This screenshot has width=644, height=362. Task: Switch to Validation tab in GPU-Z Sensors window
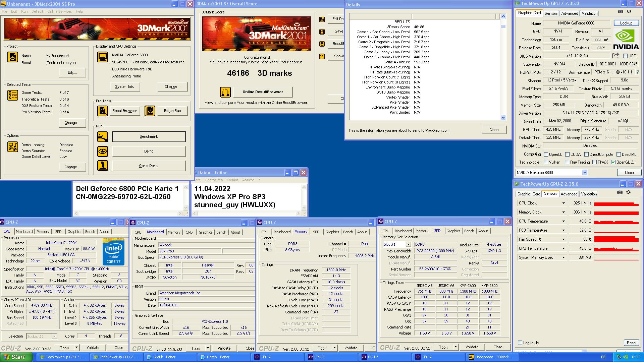tap(589, 194)
